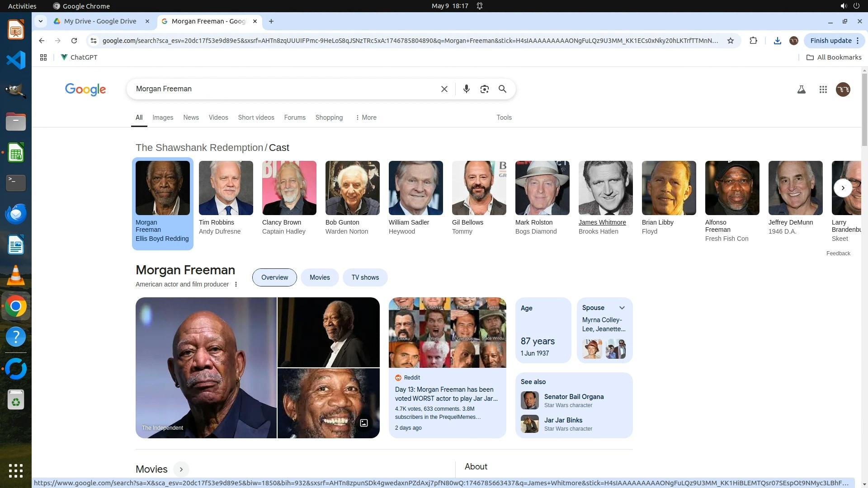
Task: Switch to the Images results tab
Action: [x=163, y=117]
